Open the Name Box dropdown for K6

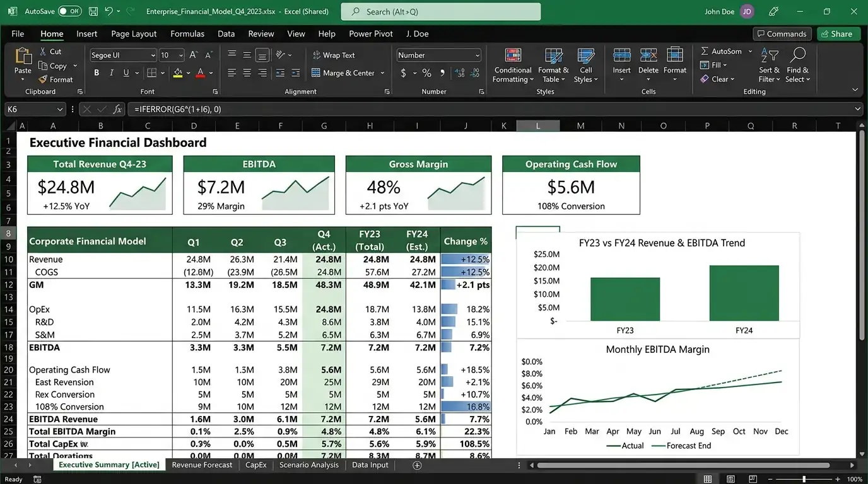(60, 109)
